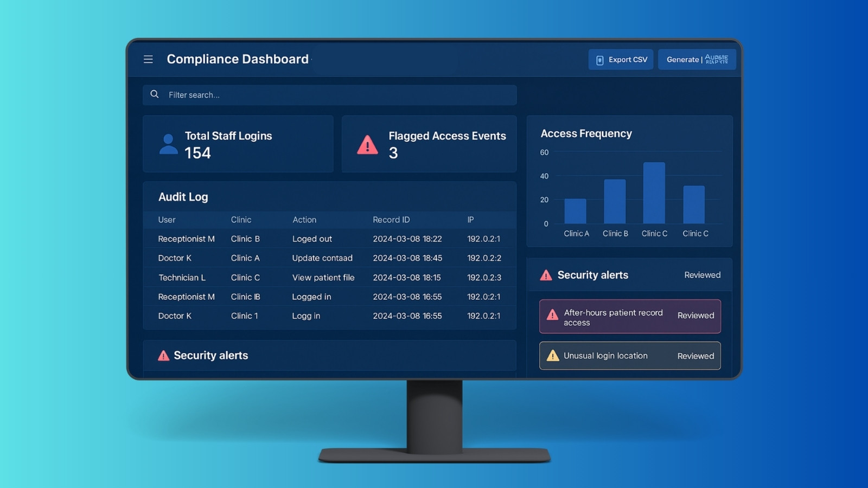The image size is (868, 488).
Task: Select the Doctor K Update contaad row
Action: coord(329,258)
